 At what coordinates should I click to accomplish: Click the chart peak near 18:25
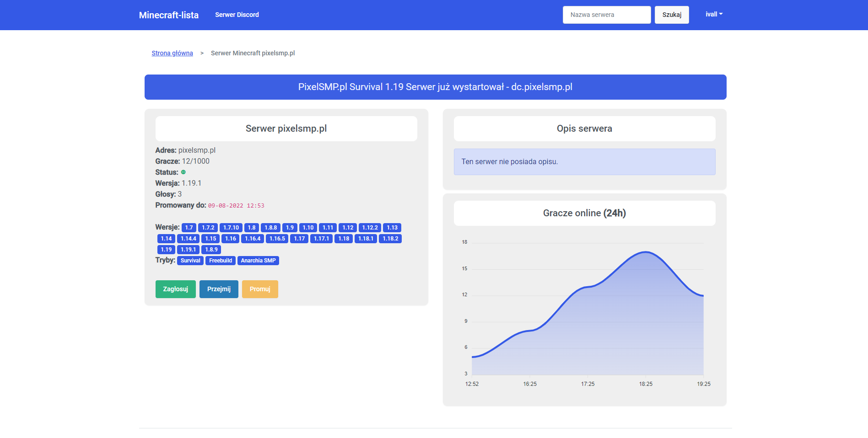[645, 252]
